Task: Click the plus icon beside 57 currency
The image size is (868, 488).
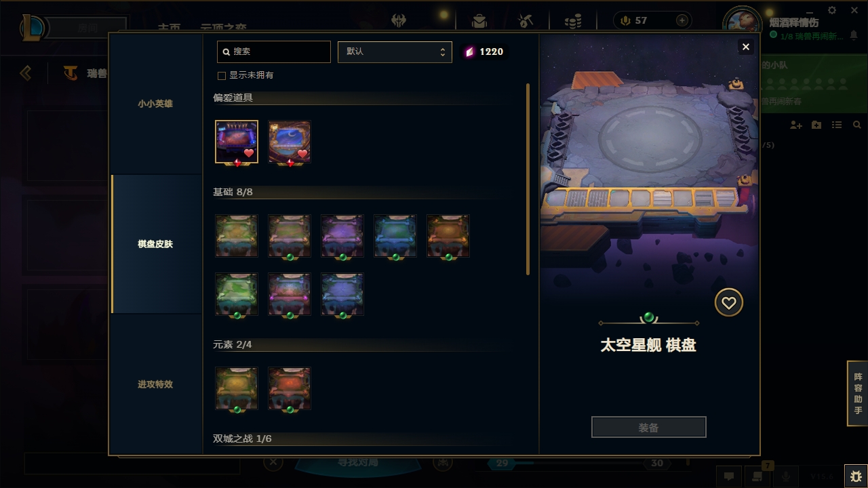Action: 682,20
